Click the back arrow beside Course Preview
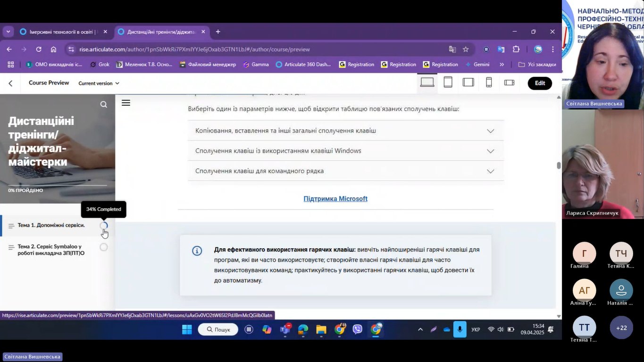The image size is (644, 362). 10,84
